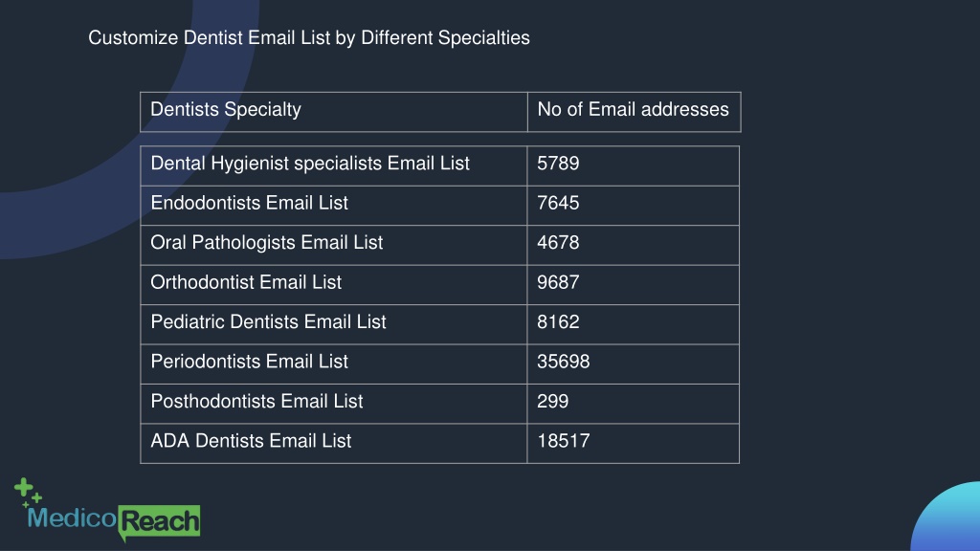Select the Posthodontists Email List cell
The image size is (980, 551).
[x=334, y=404]
